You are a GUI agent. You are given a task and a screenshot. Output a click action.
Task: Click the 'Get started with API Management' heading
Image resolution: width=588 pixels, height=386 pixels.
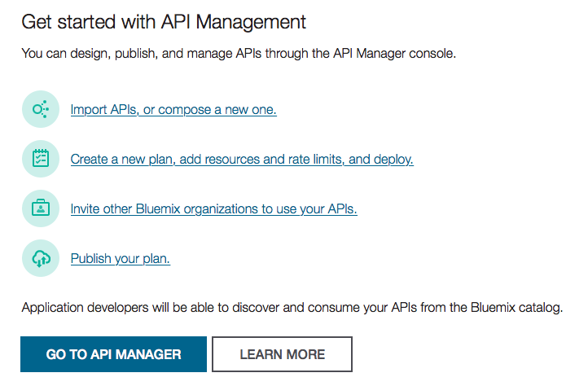pyautogui.click(x=164, y=22)
